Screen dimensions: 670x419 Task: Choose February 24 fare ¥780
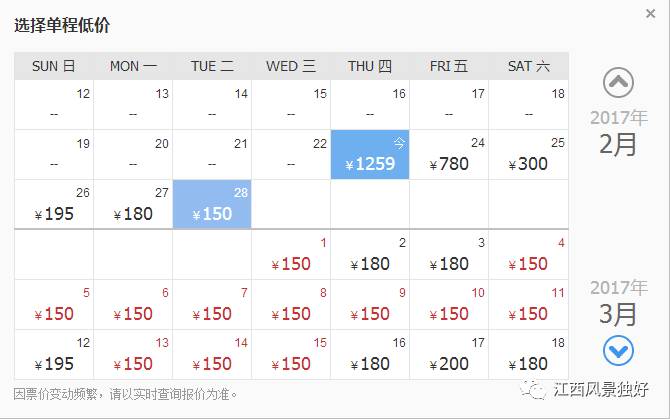[448, 155]
